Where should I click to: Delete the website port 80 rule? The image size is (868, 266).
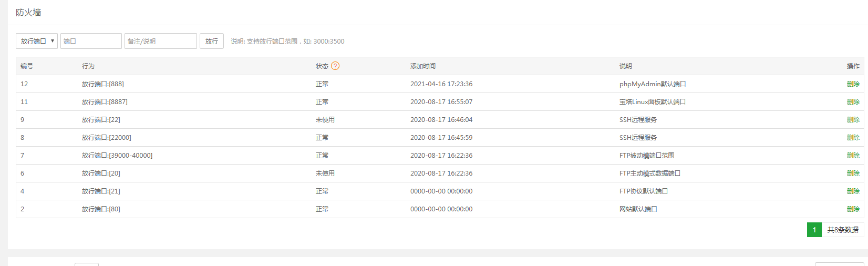(x=853, y=209)
